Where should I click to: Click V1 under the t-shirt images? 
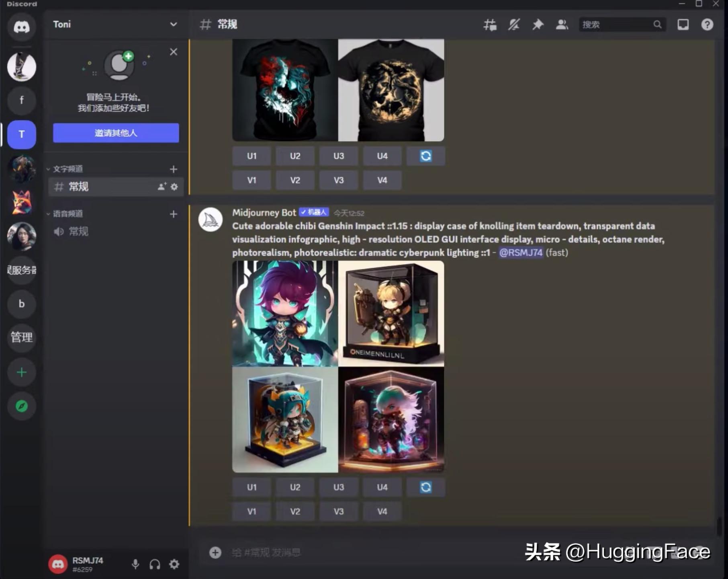click(x=252, y=180)
